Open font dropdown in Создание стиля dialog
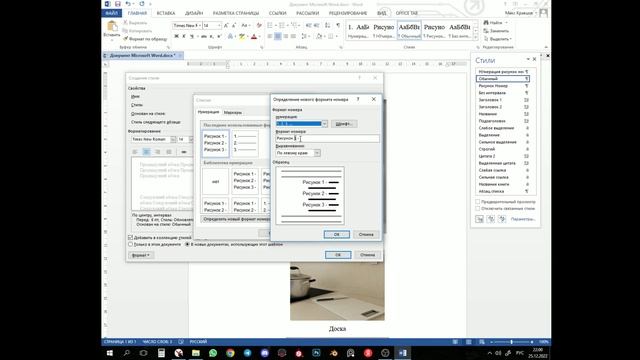 [173, 139]
